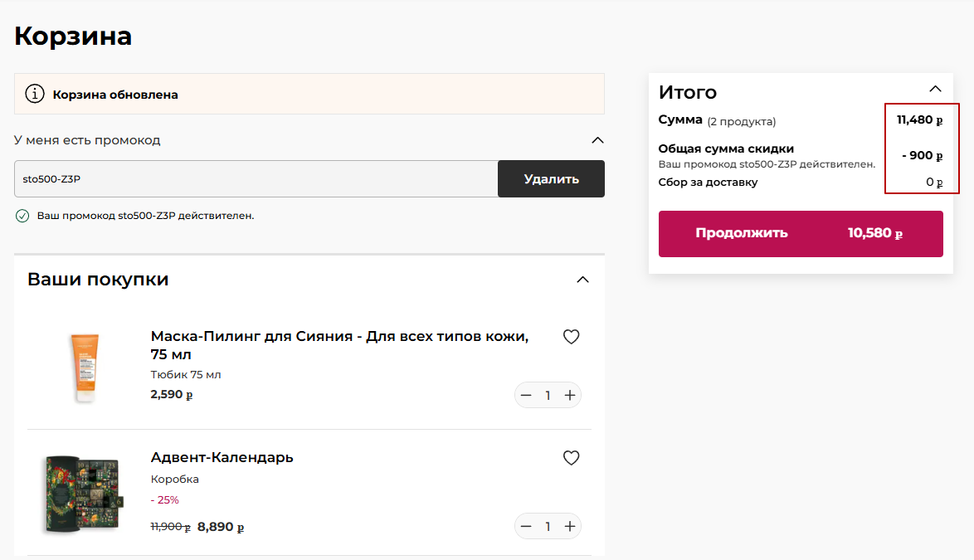
Task: Collapse the promo code section
Action: [x=597, y=140]
